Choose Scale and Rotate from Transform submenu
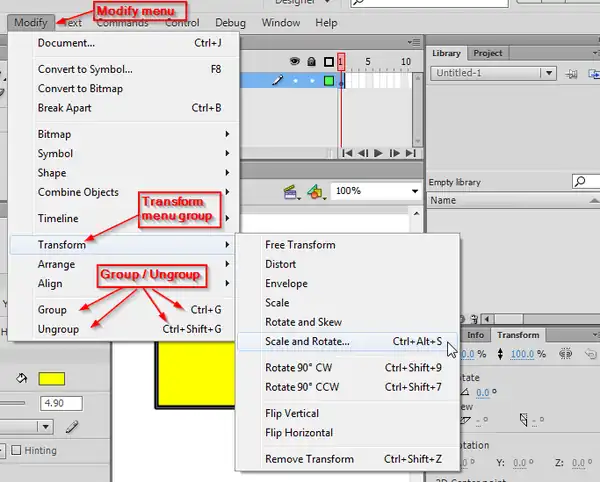Viewport: 600px width, 482px height. (308, 341)
